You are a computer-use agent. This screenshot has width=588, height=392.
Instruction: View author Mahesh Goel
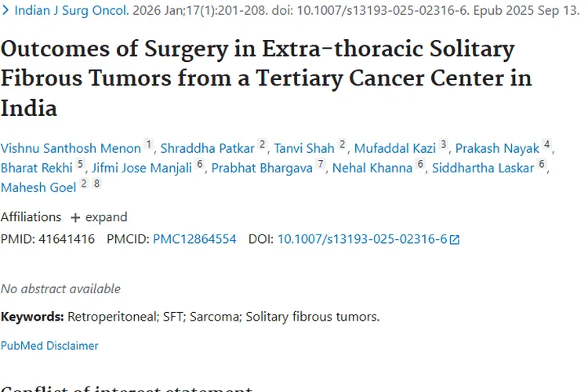click(38, 187)
